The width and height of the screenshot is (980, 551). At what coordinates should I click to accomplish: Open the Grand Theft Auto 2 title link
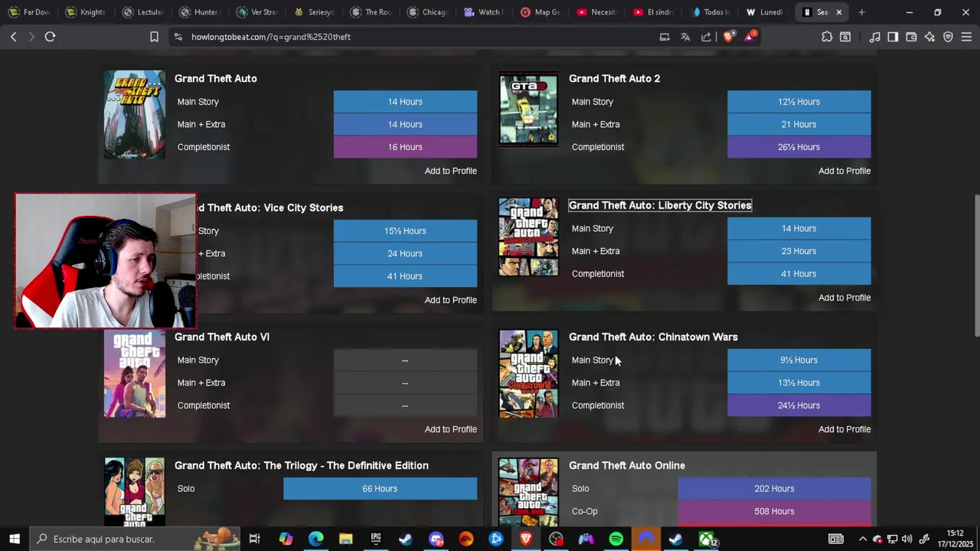[614, 78]
